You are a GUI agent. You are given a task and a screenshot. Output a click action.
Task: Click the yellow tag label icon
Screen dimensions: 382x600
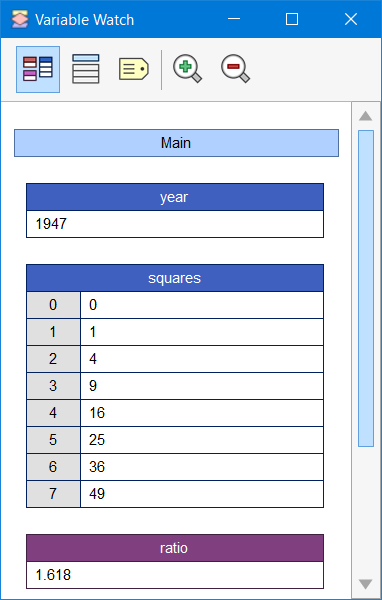point(134,69)
